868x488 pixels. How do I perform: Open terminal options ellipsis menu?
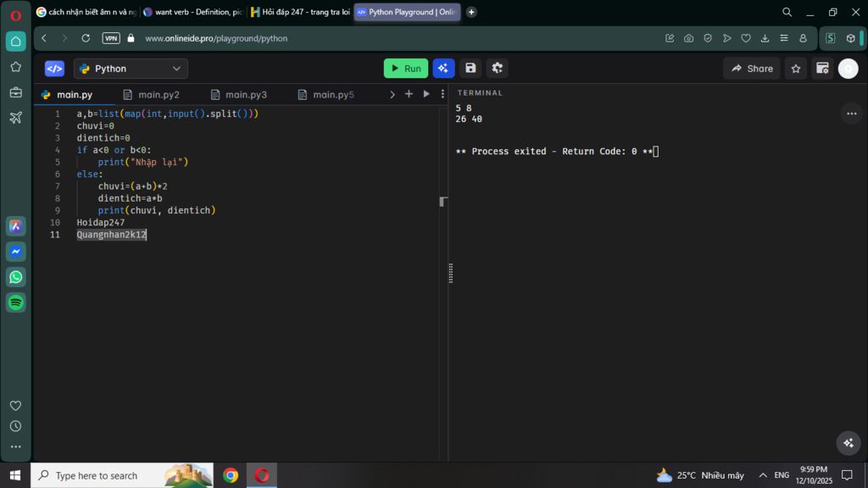click(851, 114)
